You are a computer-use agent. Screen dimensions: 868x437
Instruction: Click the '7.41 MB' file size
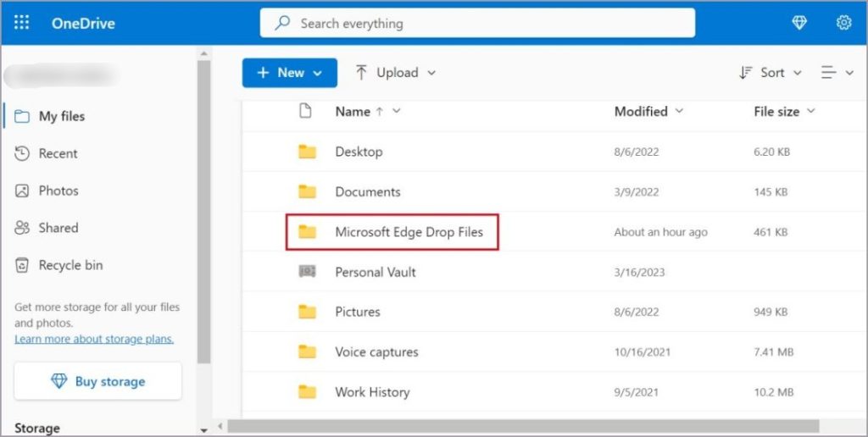(x=773, y=351)
